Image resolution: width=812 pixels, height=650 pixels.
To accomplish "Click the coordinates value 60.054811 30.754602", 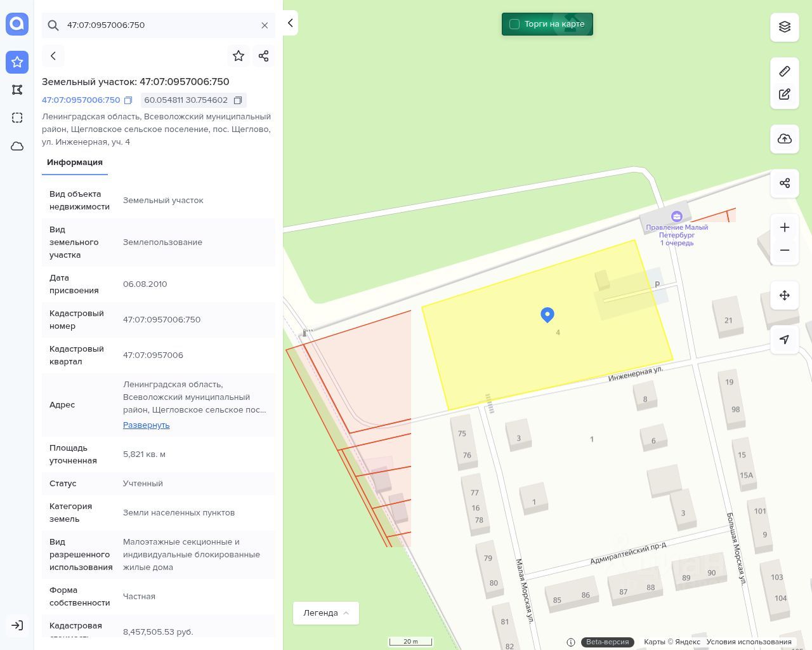I will 186,100.
